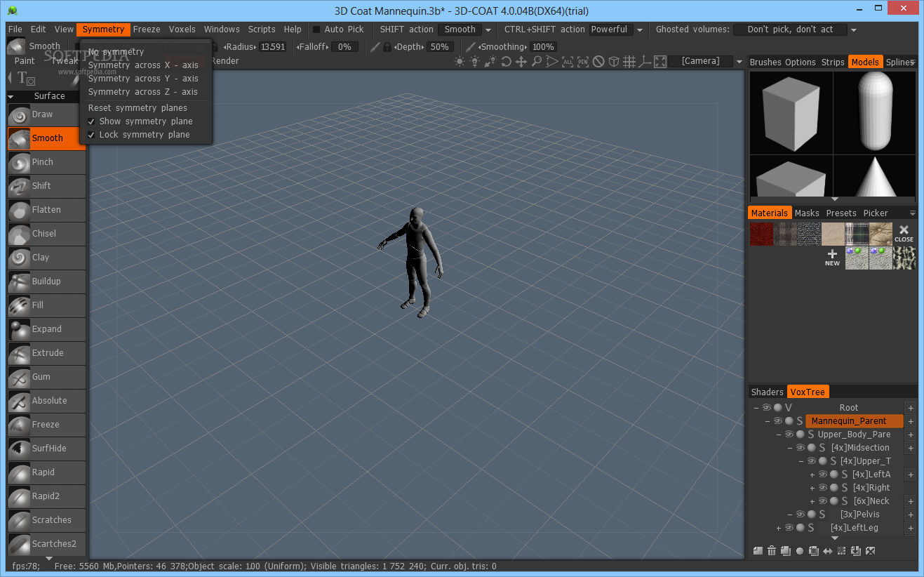
Task: Toggle the lock icon beside Depth
Action: pyautogui.click(x=387, y=47)
